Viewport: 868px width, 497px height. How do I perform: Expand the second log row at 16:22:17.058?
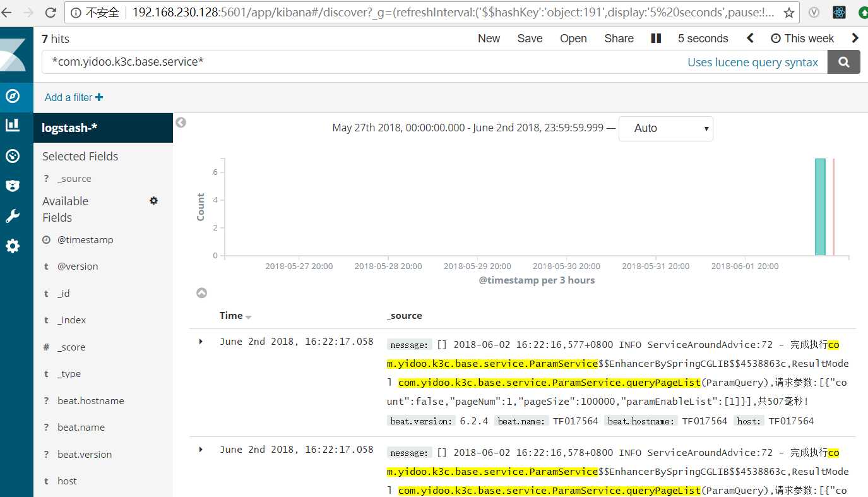tap(201, 450)
